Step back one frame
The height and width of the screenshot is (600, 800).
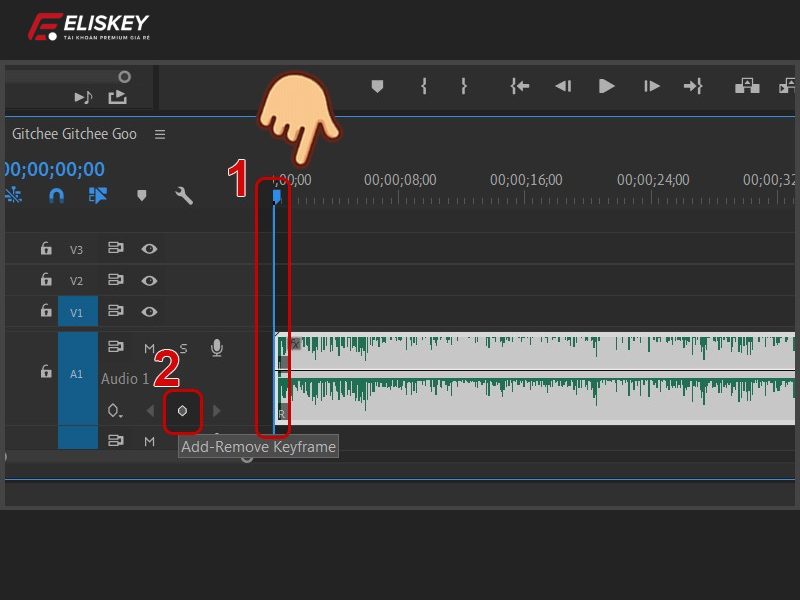click(563, 87)
